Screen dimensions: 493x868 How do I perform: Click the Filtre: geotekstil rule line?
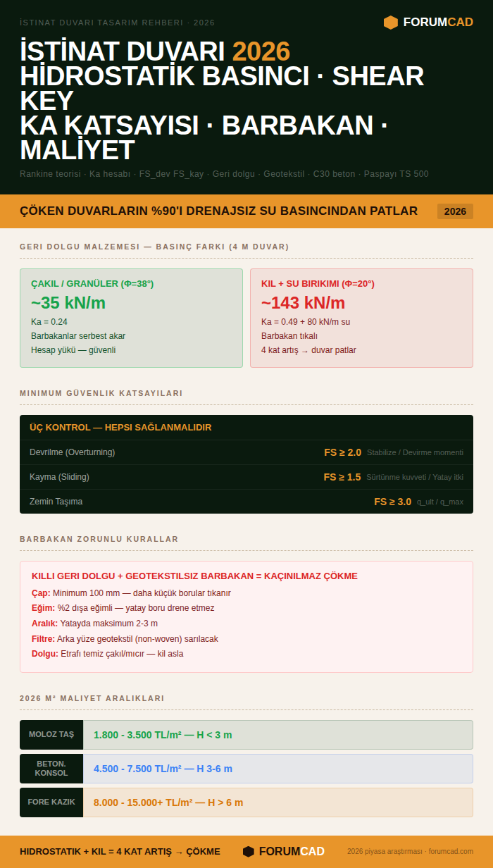(125, 639)
